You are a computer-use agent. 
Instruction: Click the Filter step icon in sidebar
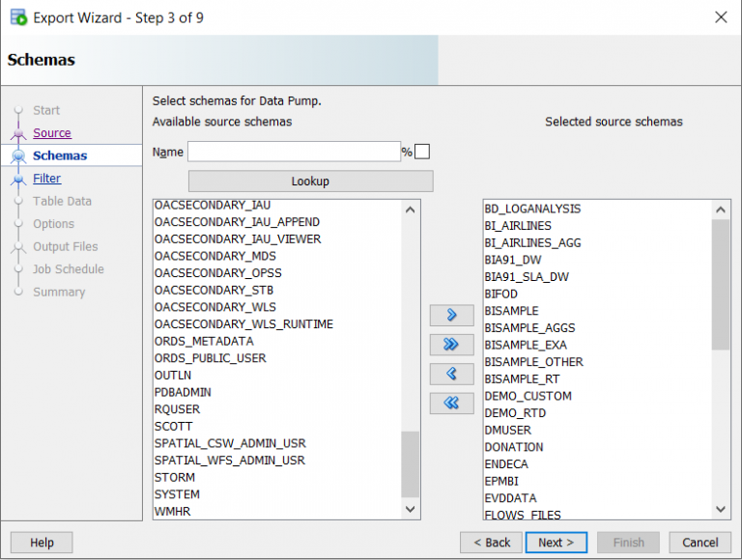coord(18,179)
